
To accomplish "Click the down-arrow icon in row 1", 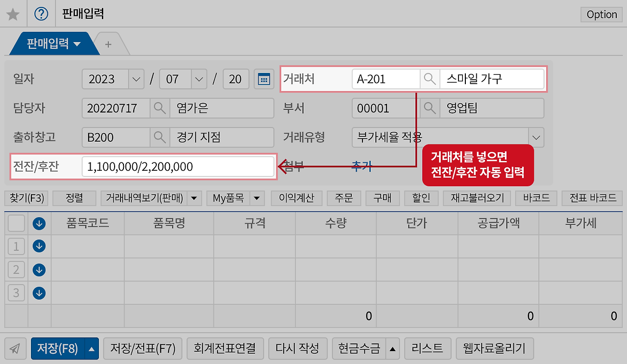I will [39, 247].
